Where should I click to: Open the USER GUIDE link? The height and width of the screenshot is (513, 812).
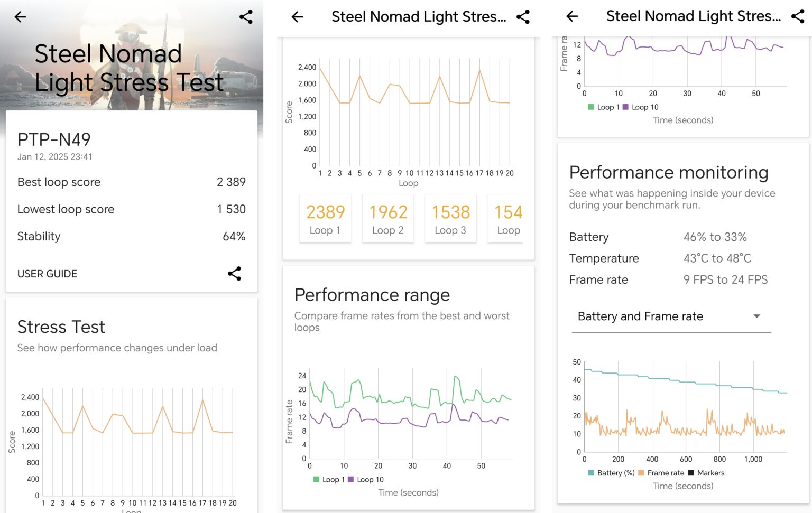[47, 274]
